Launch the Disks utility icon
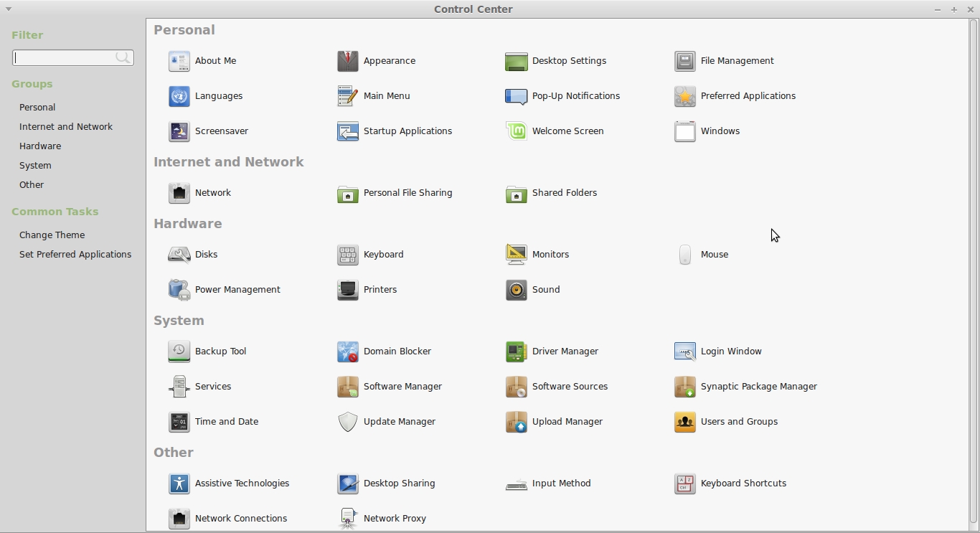 [179, 255]
